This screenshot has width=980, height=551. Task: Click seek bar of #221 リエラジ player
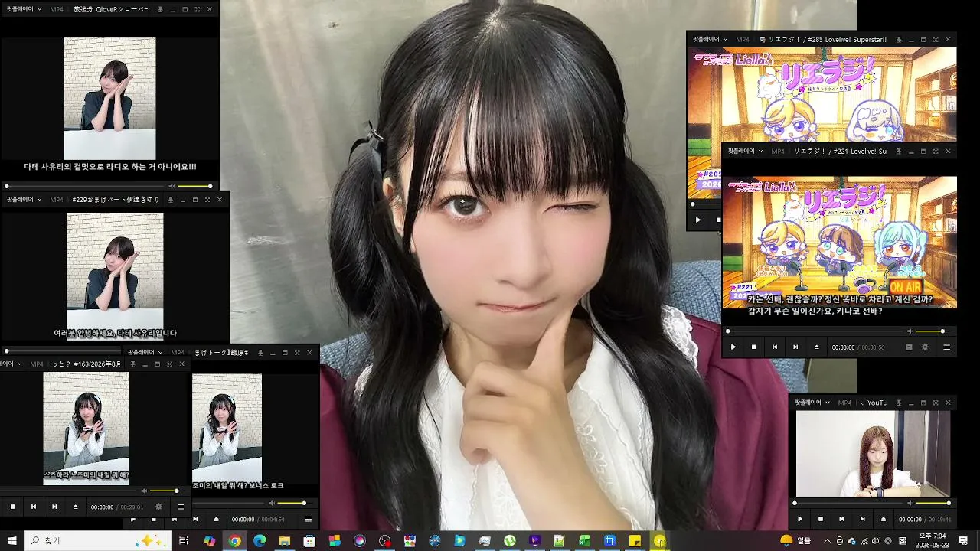point(814,331)
